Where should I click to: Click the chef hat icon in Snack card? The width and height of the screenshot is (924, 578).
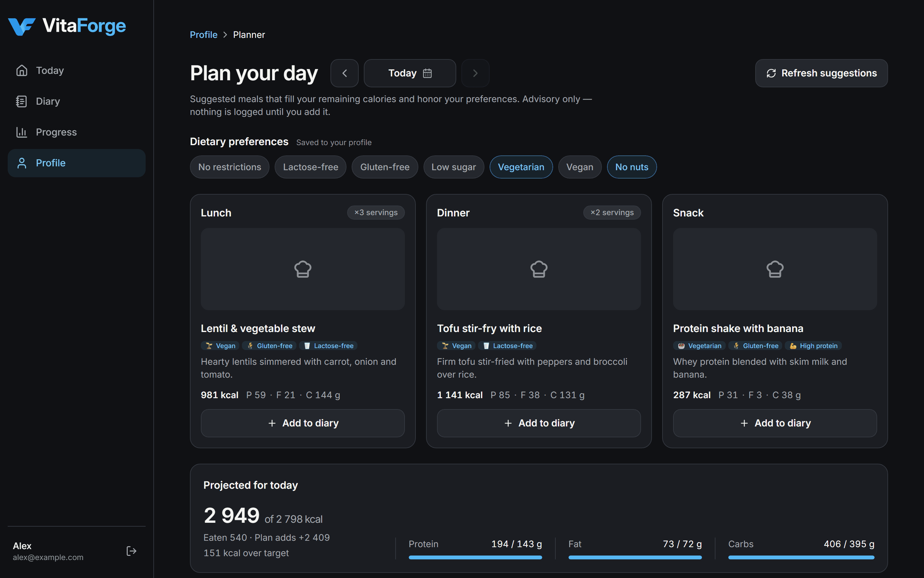click(775, 269)
